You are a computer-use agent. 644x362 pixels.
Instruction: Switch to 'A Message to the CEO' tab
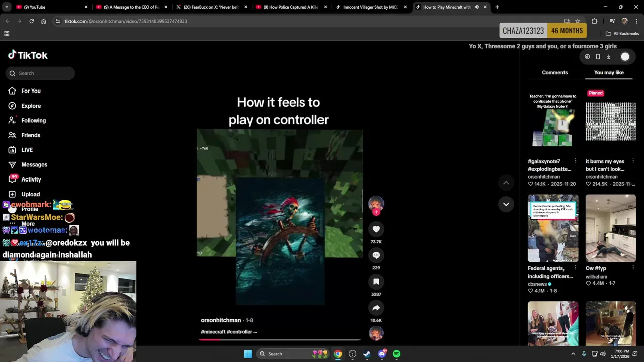pyautogui.click(x=131, y=7)
